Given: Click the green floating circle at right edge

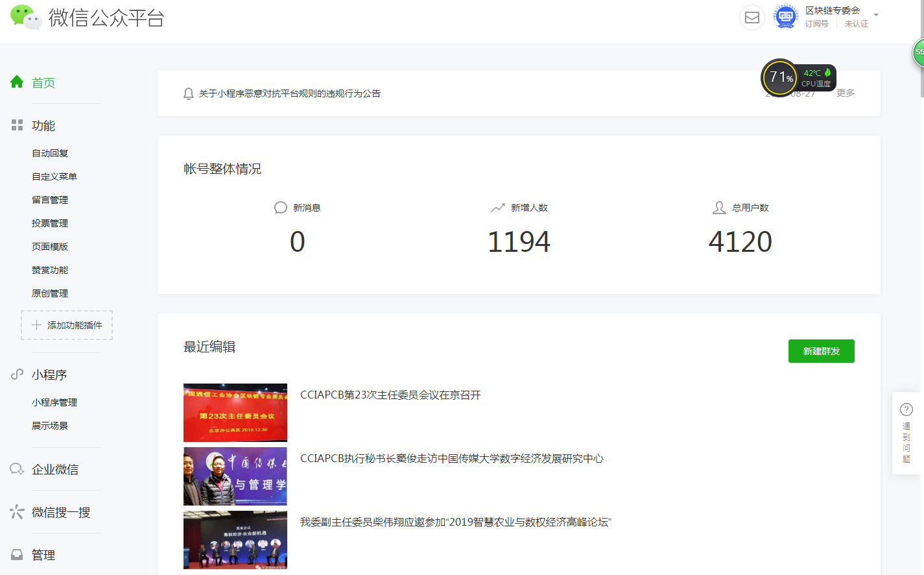Looking at the screenshot, I should pyautogui.click(x=918, y=52).
